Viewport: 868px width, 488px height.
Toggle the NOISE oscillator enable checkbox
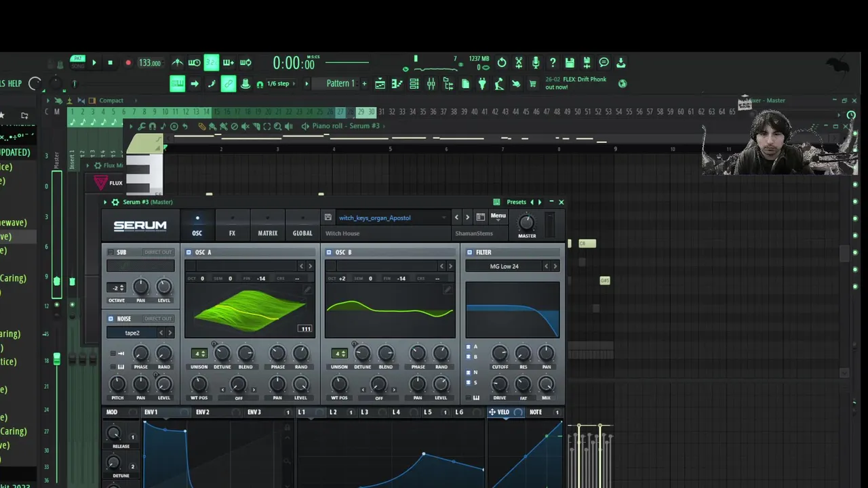pyautogui.click(x=111, y=319)
